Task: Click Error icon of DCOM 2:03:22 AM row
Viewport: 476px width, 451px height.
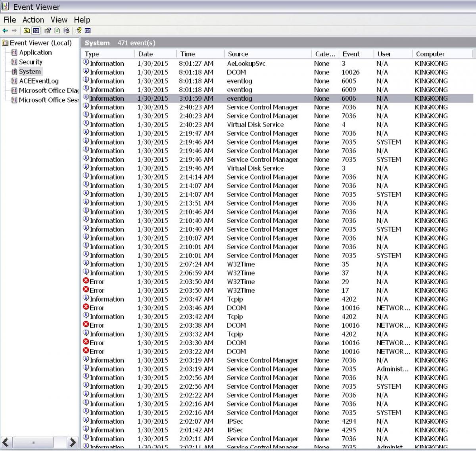Action: coord(86,351)
